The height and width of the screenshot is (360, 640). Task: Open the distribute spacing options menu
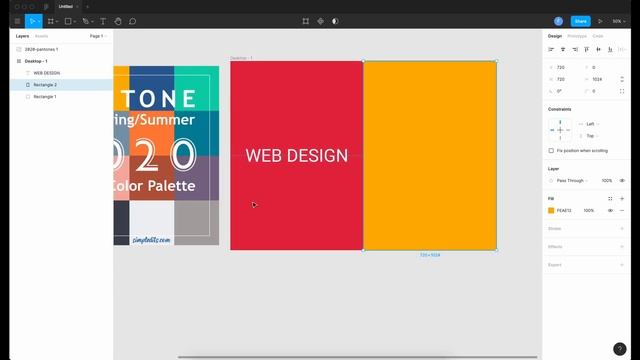coord(622,49)
